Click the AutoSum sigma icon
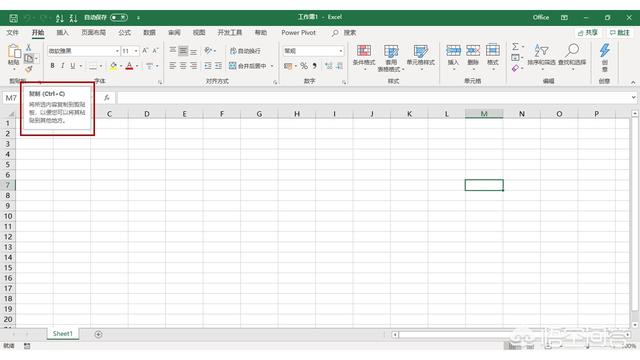This screenshot has height=360, width=640. pyautogui.click(x=516, y=47)
